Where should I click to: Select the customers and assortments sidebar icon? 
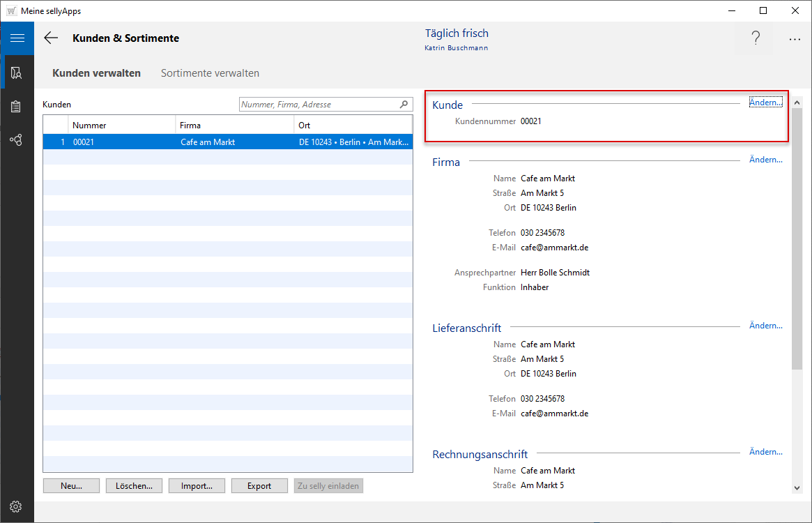[x=17, y=73]
